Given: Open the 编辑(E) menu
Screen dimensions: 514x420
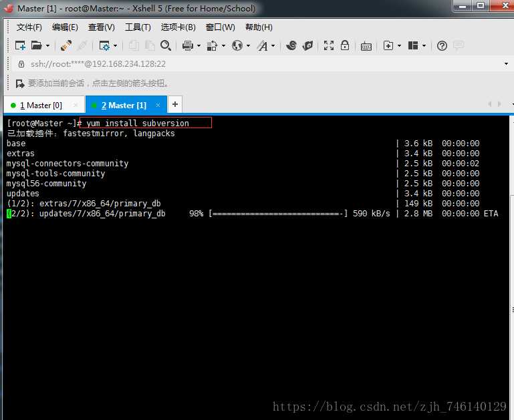Looking at the screenshot, I should coord(65,27).
